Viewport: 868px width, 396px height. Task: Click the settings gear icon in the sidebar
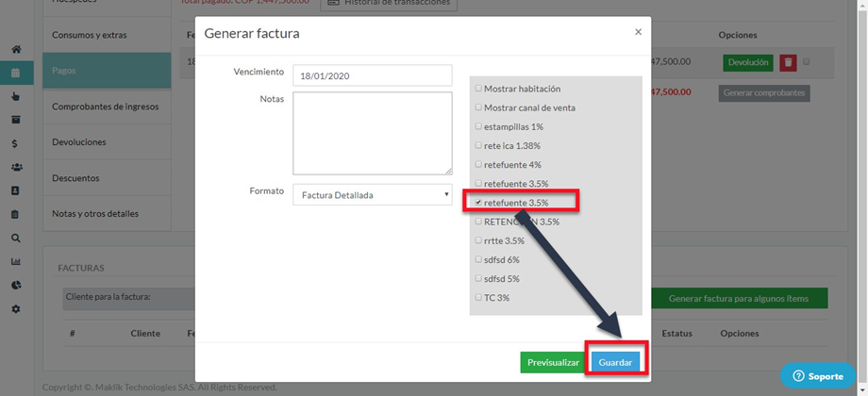tap(16, 309)
